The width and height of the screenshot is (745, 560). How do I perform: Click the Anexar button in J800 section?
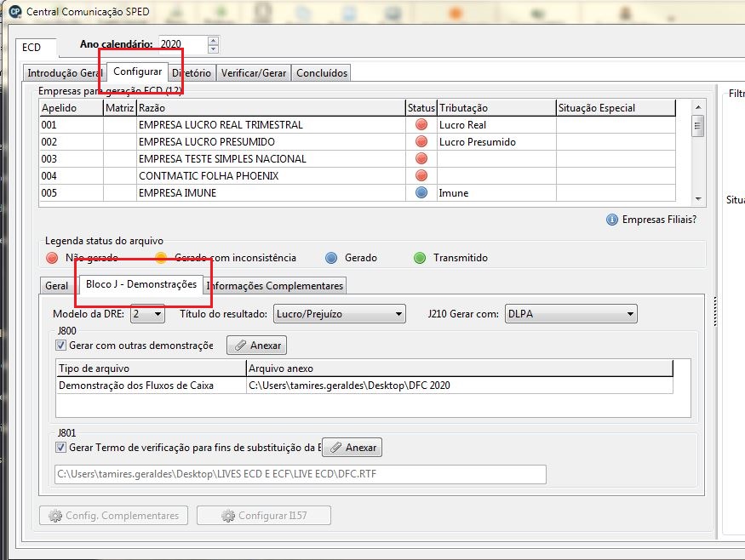pos(255,345)
